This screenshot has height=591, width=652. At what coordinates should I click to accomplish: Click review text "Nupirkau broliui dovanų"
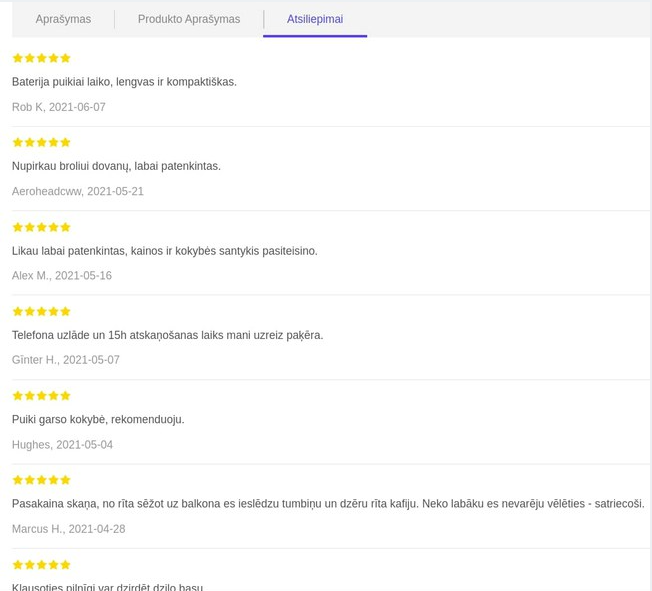pos(116,166)
